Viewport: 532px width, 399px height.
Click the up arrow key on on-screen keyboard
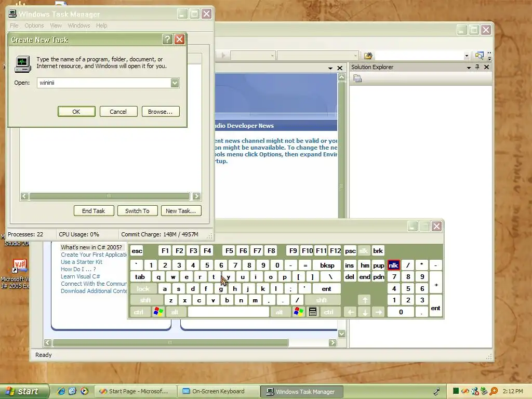[x=365, y=300]
